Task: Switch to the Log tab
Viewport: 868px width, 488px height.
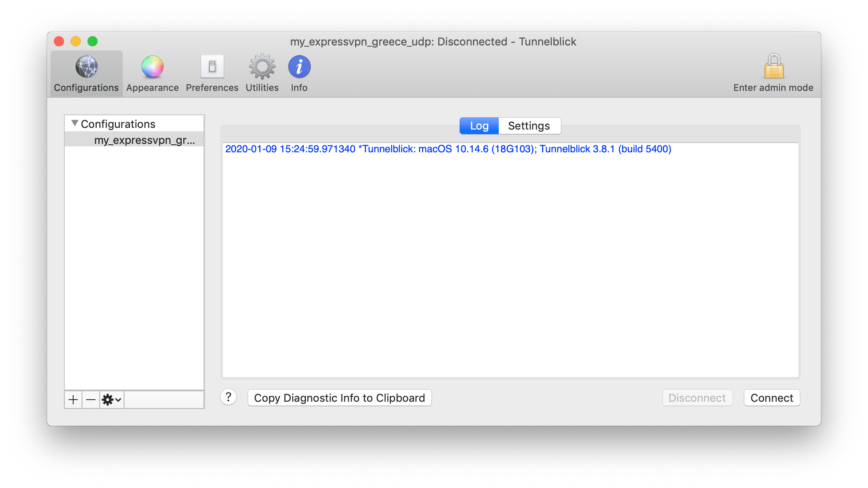Action: (x=479, y=126)
